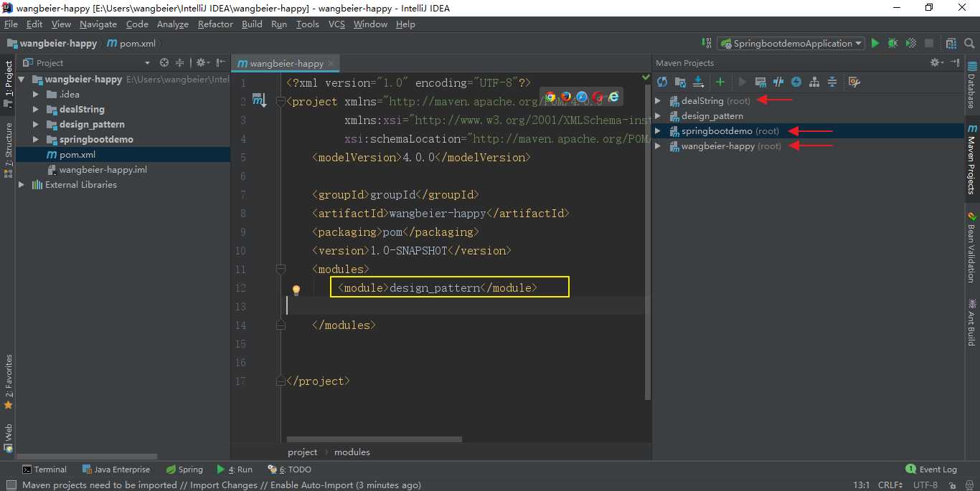Viewport: 980px width, 491px height.
Task: Toggle Skip Tests mode in Maven panel
Action: point(796,82)
